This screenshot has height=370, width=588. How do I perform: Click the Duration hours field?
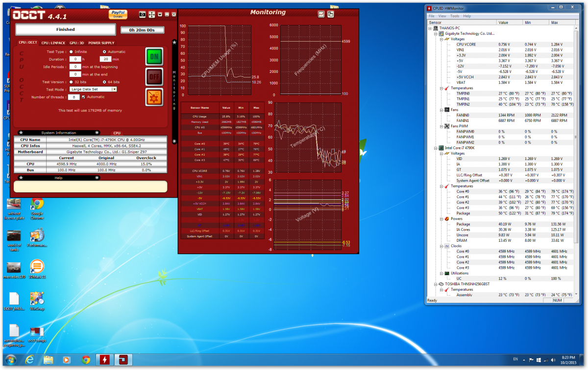click(75, 59)
